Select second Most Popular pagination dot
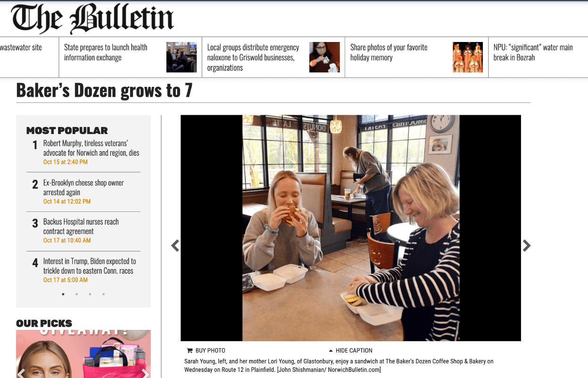The height and width of the screenshot is (378, 588). [76, 294]
